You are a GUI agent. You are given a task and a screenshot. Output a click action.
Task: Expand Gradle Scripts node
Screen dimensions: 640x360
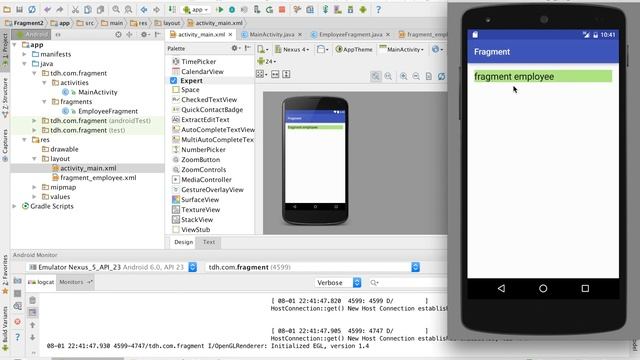pos(15,206)
